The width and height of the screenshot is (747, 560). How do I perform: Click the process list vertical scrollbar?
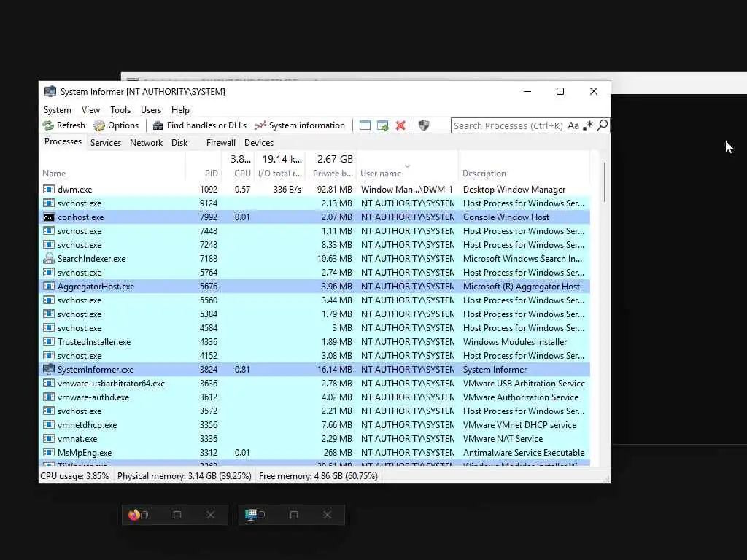tap(605, 182)
